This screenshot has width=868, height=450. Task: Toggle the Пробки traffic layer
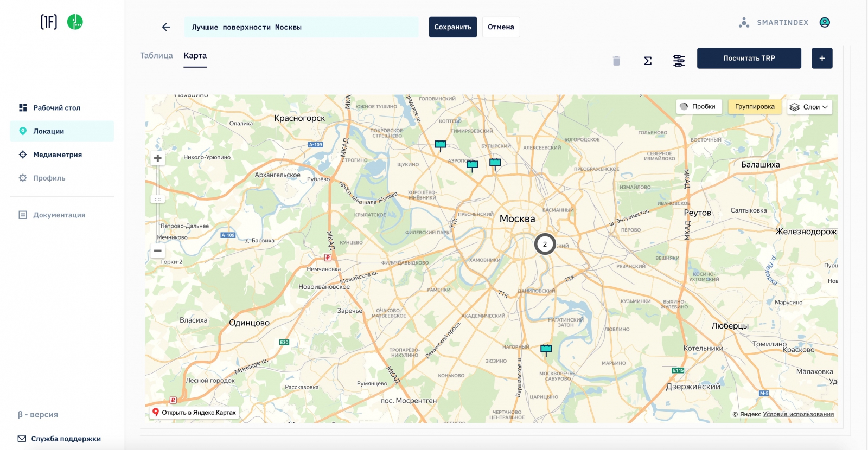[698, 107]
